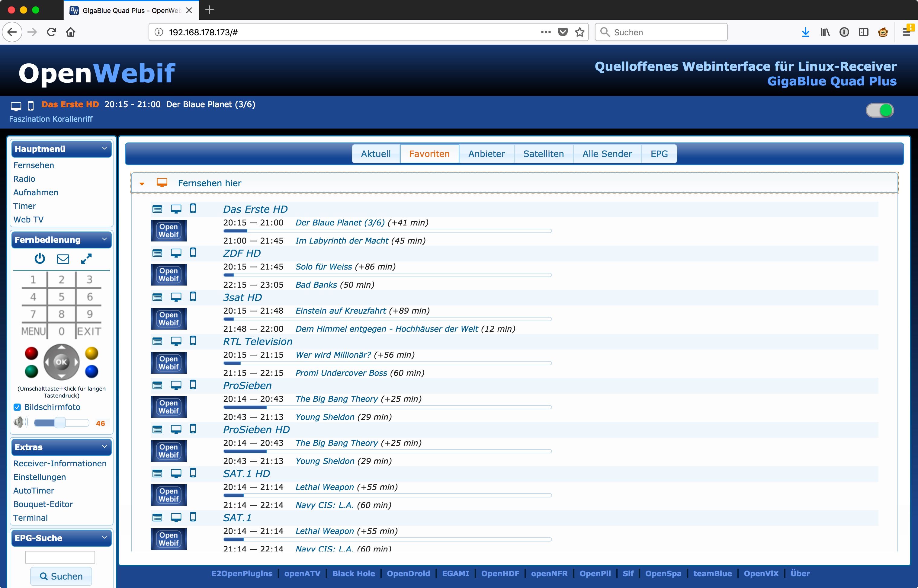Click the mobile stream icon for 3sat HD
918x588 pixels.
tap(193, 296)
